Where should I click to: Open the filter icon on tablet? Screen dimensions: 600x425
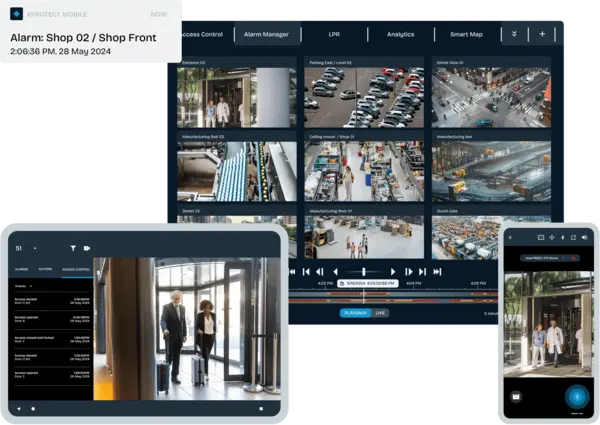(x=73, y=248)
